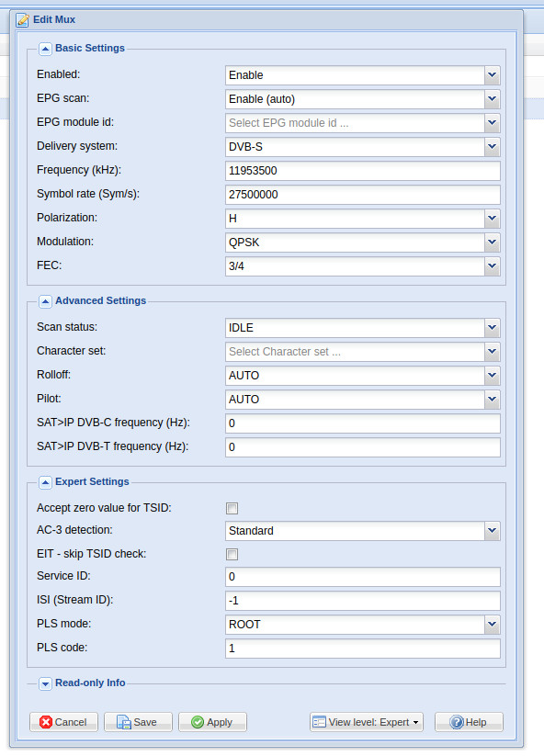Open the Help dialog
Screen dimensions: 544x756
pyautogui.click(x=469, y=722)
